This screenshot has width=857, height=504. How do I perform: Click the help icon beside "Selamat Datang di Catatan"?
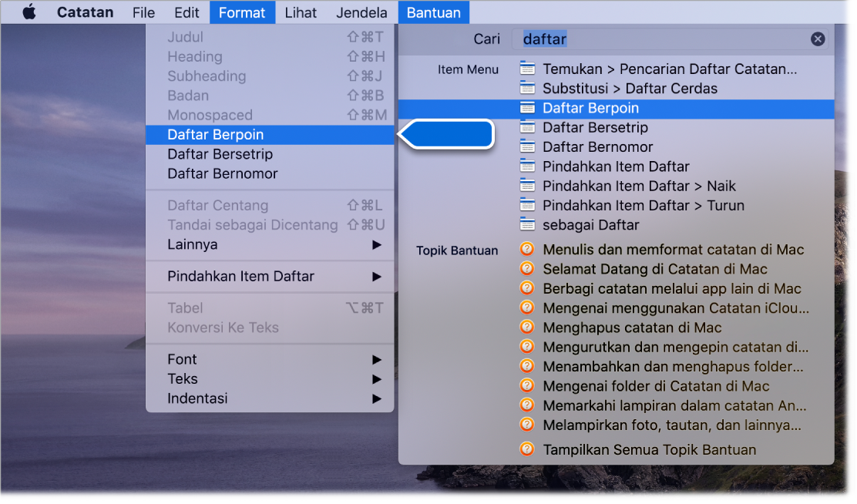527,270
